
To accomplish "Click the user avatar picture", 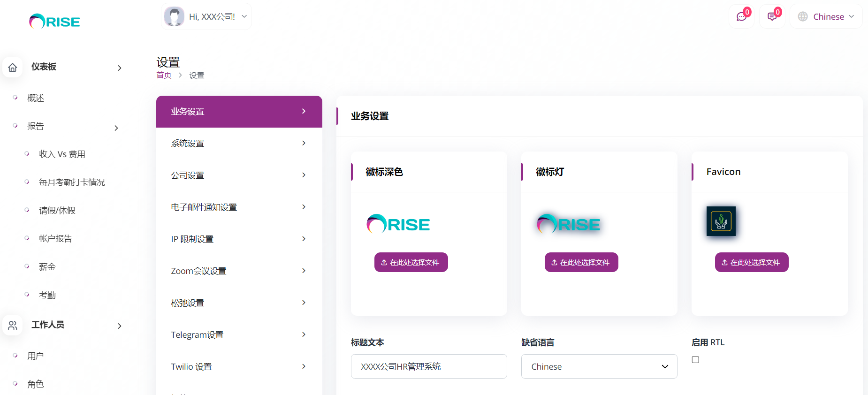I will click(174, 17).
